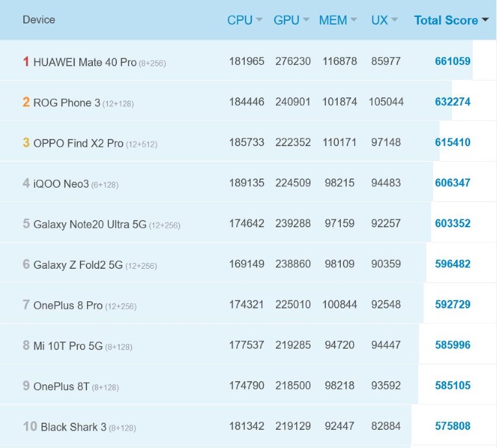Screen dimensions: 500x448
Task: Sort by the Total Score column header
Action: pyautogui.click(x=445, y=20)
